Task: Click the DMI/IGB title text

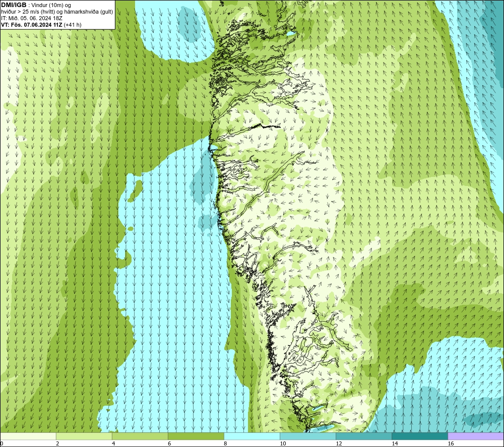Action: tap(14, 5)
